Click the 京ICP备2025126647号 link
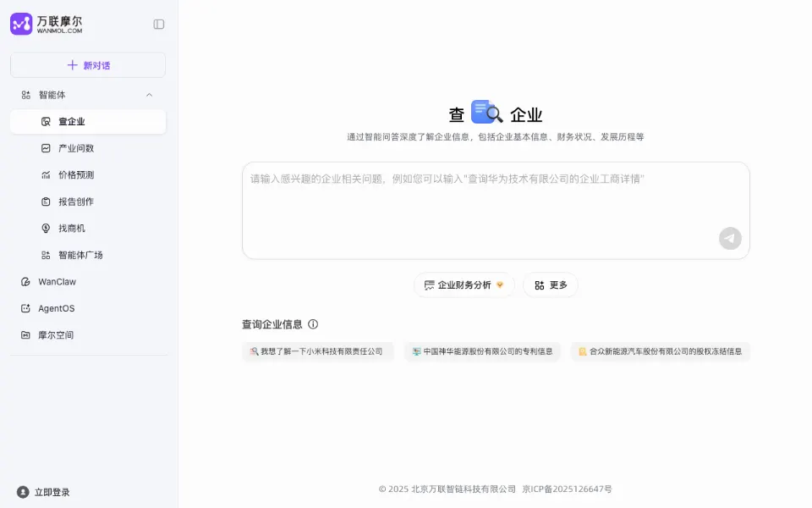This screenshot has width=812, height=508. click(567, 489)
